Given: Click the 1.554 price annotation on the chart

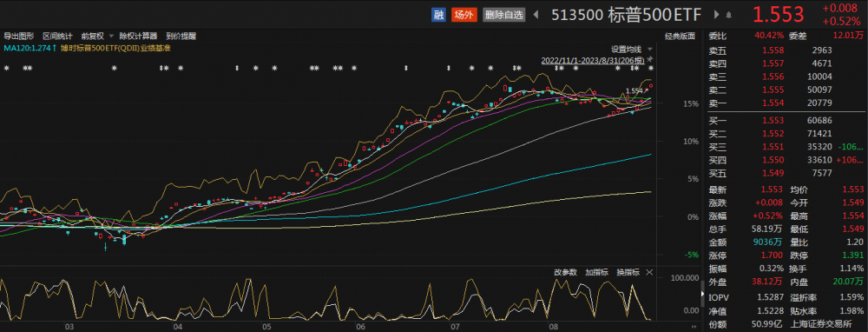Looking at the screenshot, I should coord(634,91).
